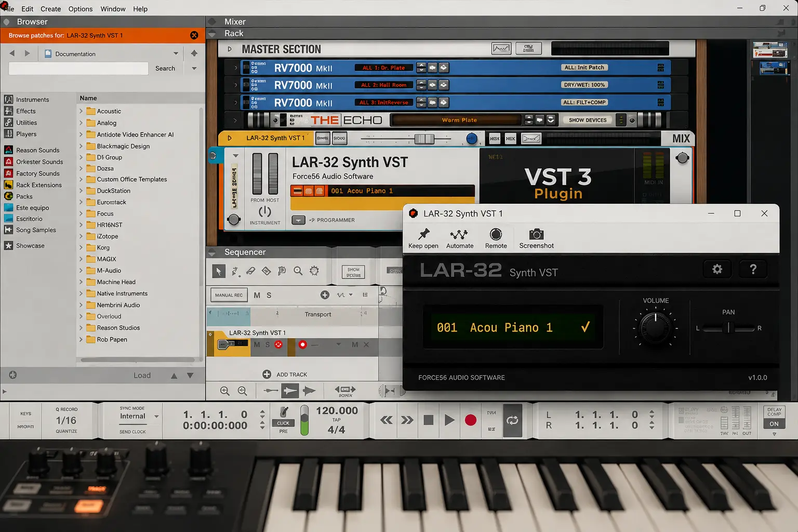Toggle the loop button in transport
Screen dimensions: 798x532
(513, 420)
